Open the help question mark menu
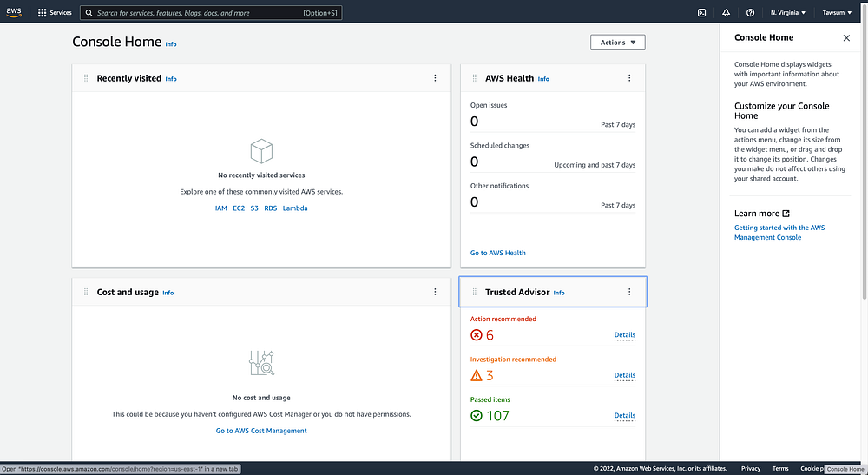 (750, 12)
